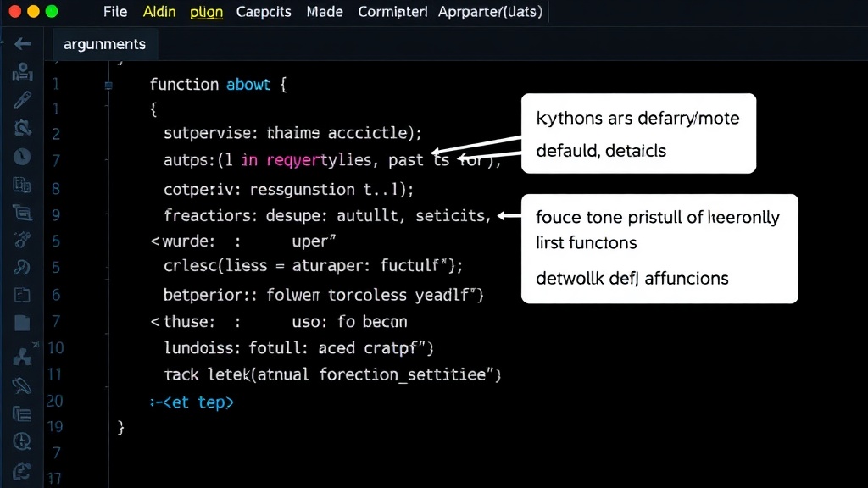Click 'seticits,' in the code
This screenshot has width=868, height=488.
453,215
